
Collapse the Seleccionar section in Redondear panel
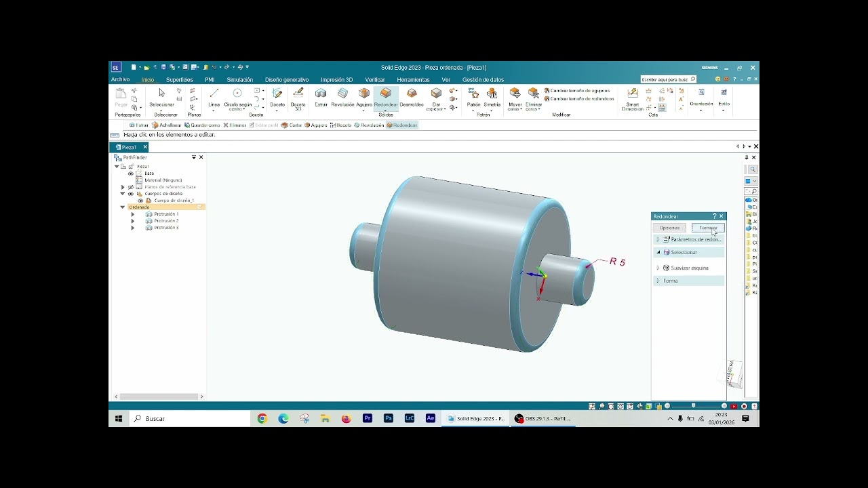tap(658, 252)
